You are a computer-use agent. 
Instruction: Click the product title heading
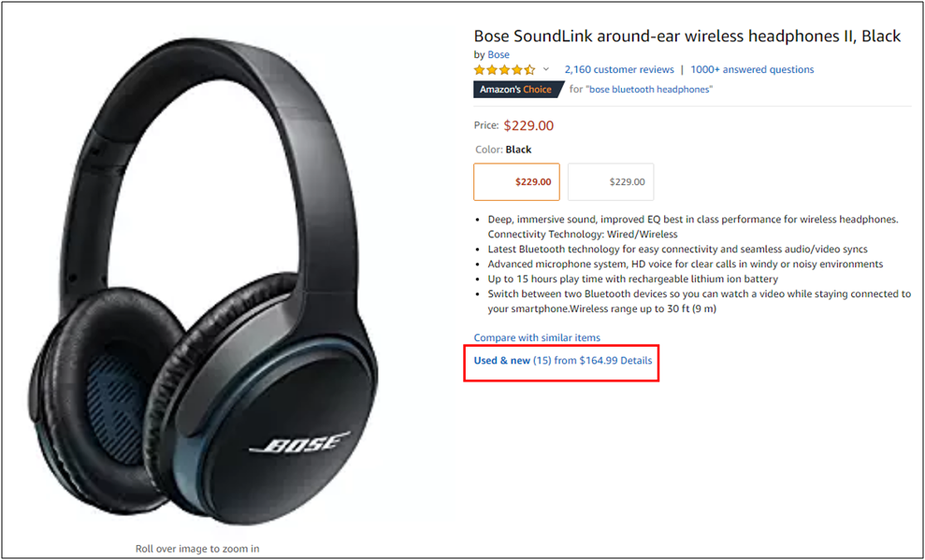[687, 36]
